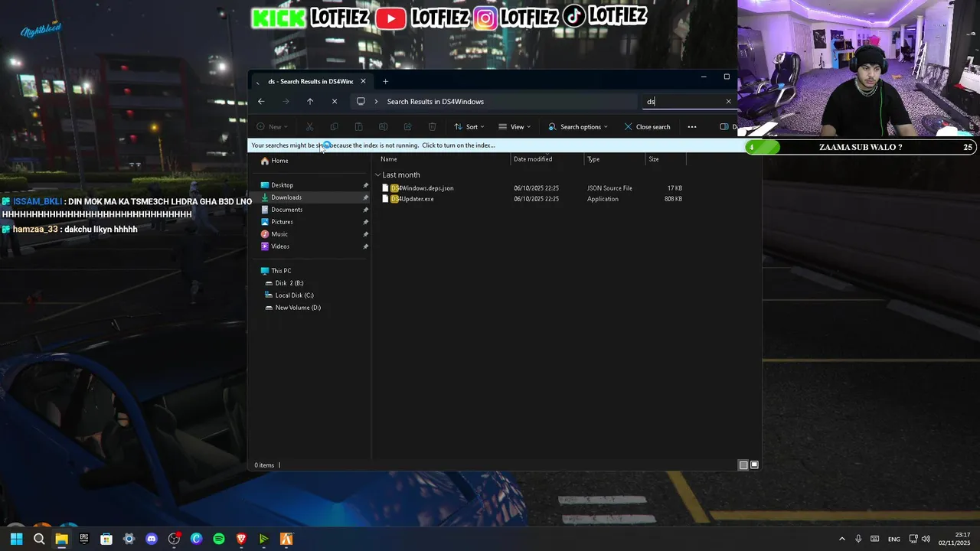Click the This PC monitor icon in address bar
This screenshot has width=980, height=551.
click(x=361, y=101)
